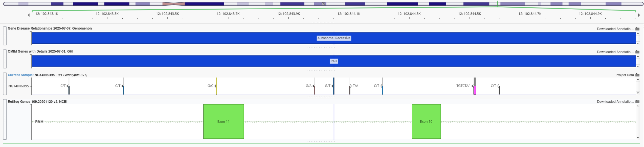Click folder icon on Gene Disease Relationships track
644x147 pixels.
pyautogui.click(x=637, y=29)
